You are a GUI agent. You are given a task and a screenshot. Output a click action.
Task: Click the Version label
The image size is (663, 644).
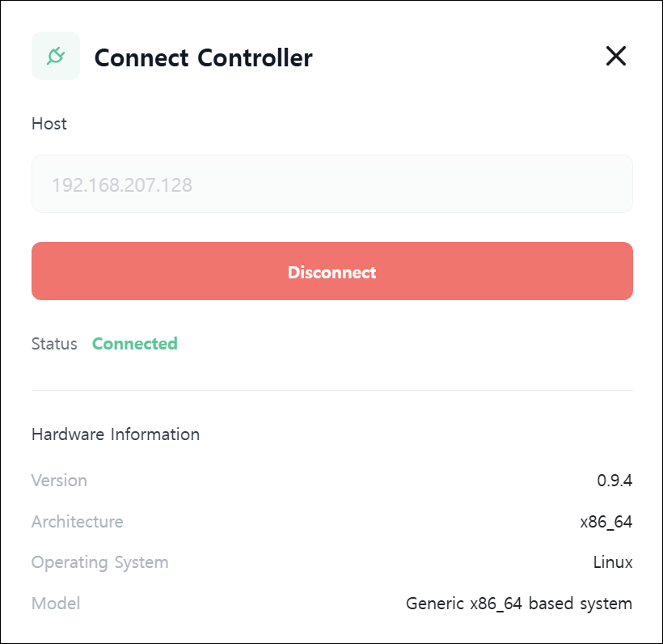(59, 481)
